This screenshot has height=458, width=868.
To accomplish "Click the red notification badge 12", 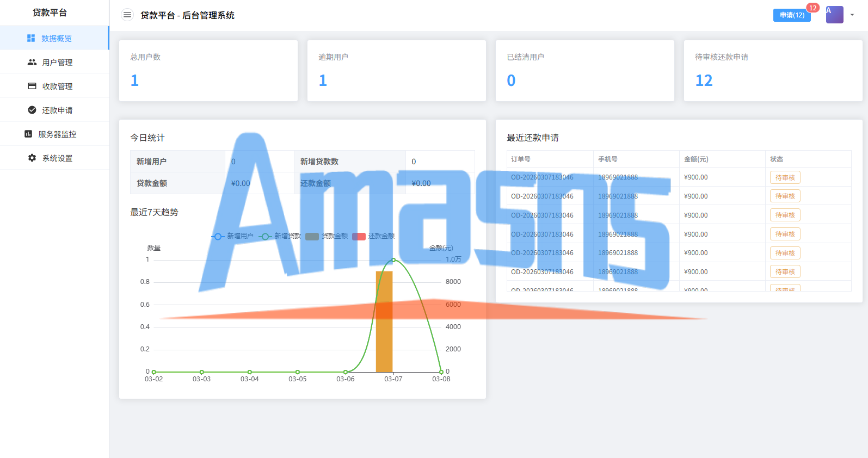I will pos(812,8).
